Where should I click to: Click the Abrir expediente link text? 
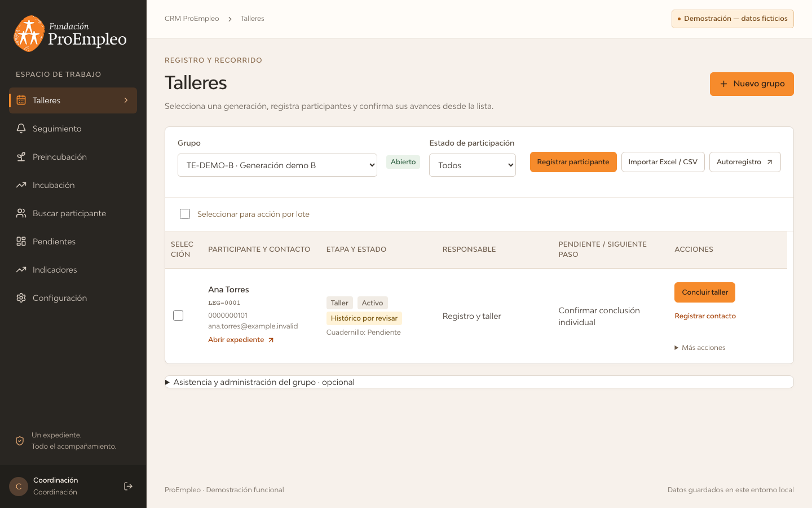(x=236, y=340)
